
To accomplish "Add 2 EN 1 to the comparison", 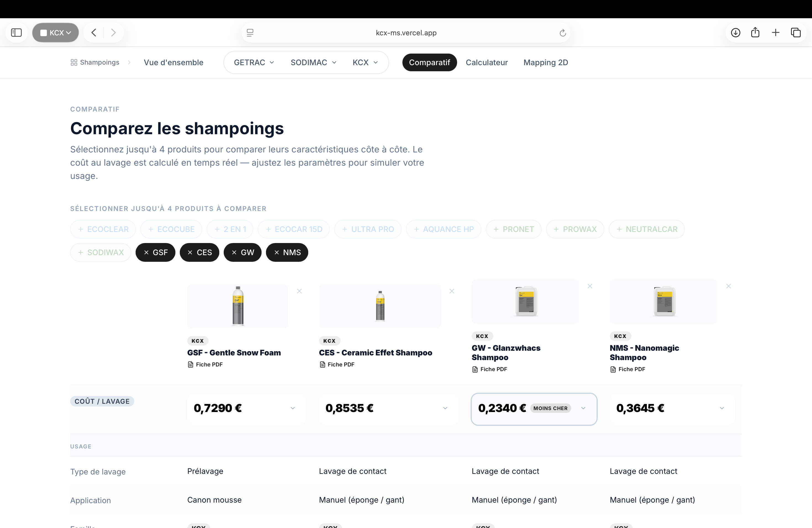I will (x=230, y=229).
